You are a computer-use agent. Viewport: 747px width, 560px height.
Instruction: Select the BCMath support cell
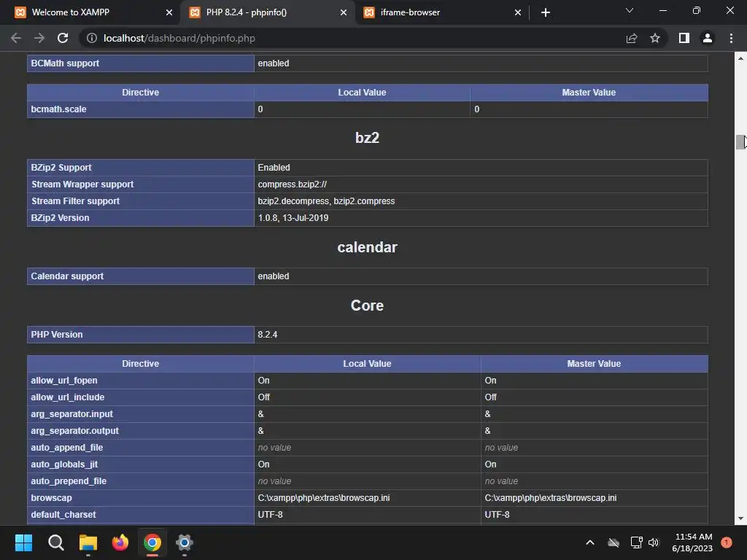tap(141, 63)
